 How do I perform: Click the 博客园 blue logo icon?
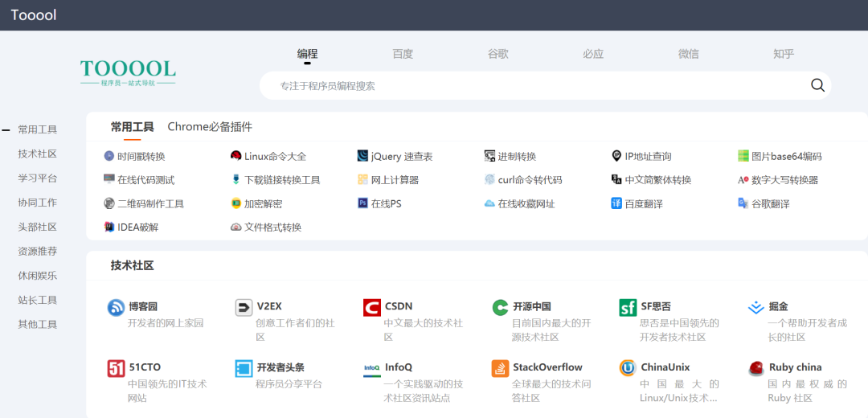(116, 307)
